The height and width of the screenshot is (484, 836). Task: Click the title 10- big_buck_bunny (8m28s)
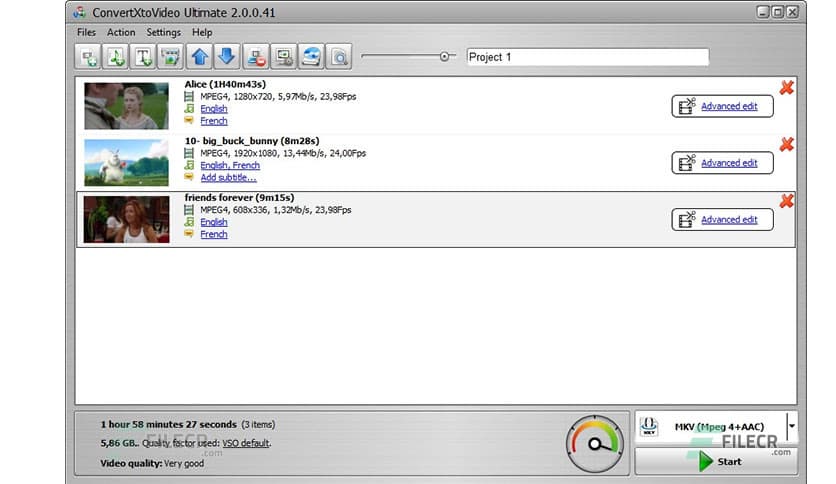coord(252,141)
